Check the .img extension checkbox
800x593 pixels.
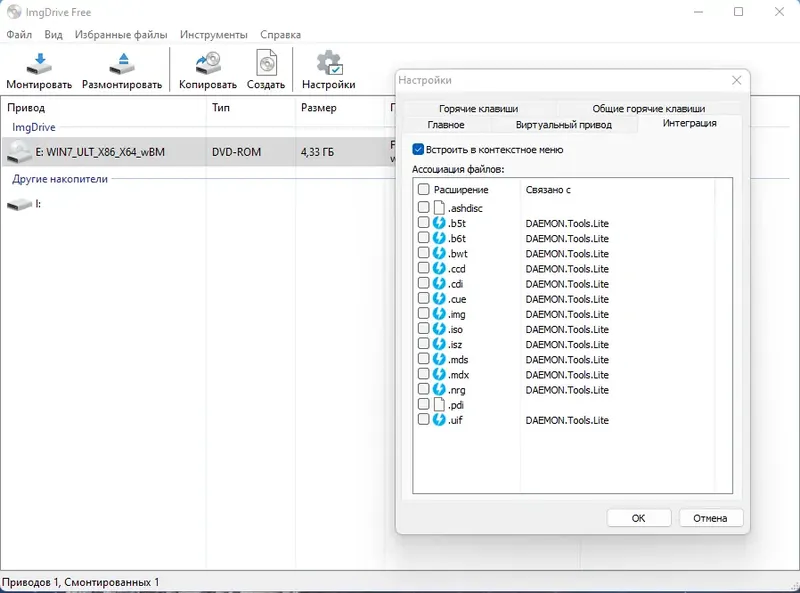423,313
